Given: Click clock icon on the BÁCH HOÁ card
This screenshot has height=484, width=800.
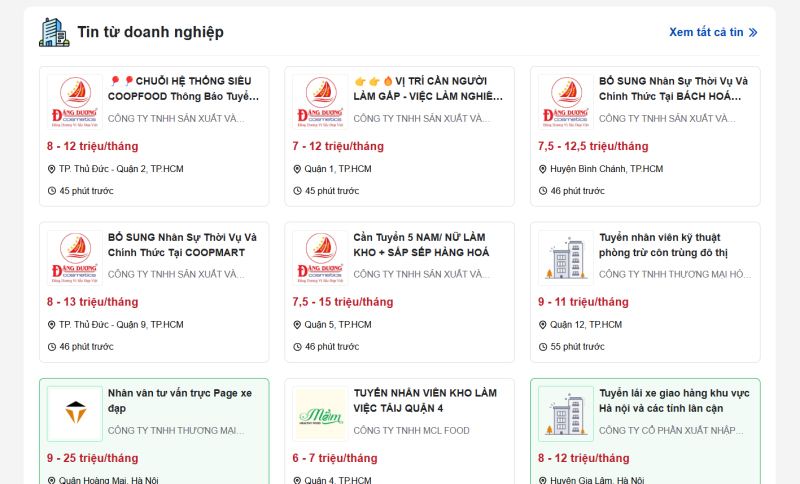Looking at the screenshot, I should click(x=542, y=191).
